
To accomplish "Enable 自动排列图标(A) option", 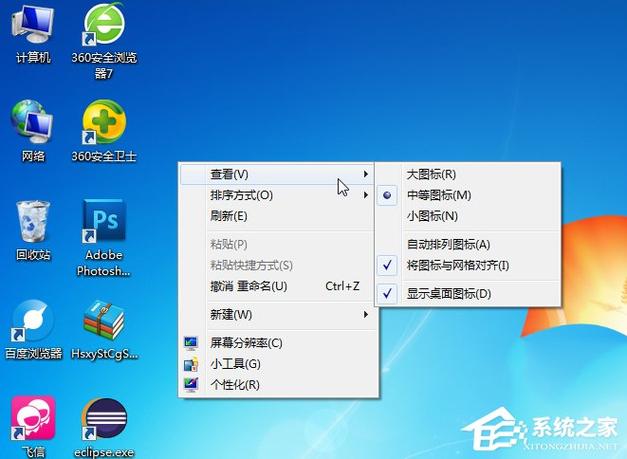I will point(468,244).
